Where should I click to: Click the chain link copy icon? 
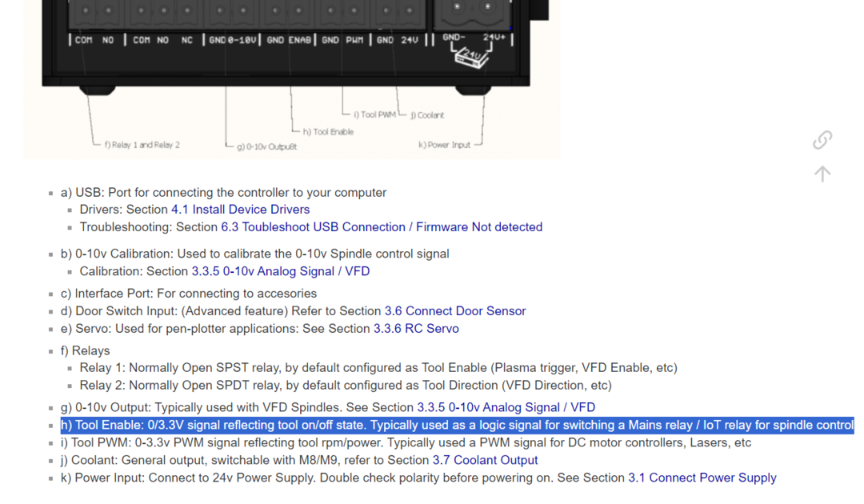click(x=822, y=140)
